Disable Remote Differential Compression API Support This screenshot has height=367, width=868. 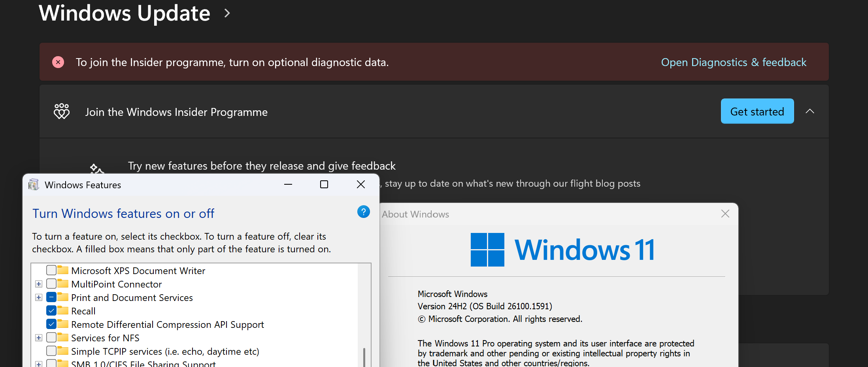point(51,324)
